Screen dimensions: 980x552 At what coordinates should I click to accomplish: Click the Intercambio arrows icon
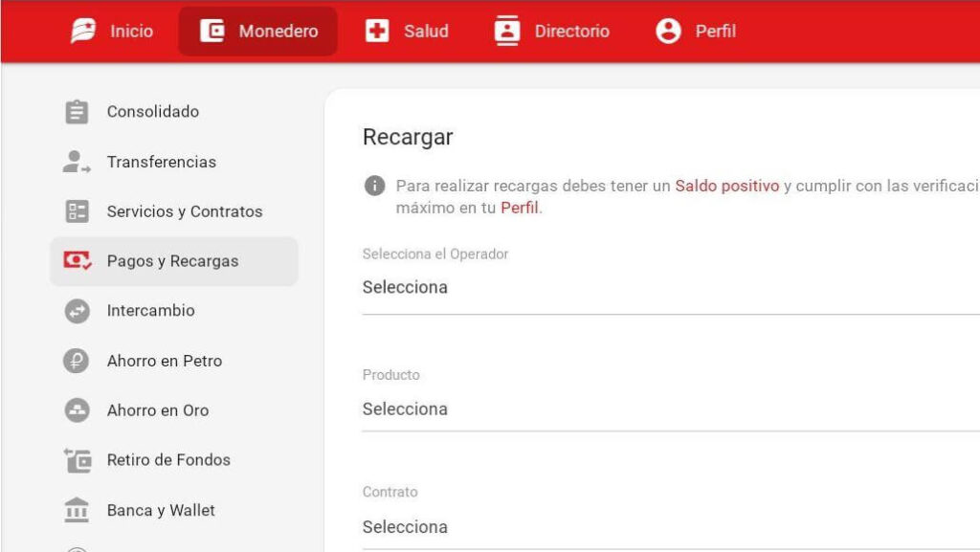[77, 311]
